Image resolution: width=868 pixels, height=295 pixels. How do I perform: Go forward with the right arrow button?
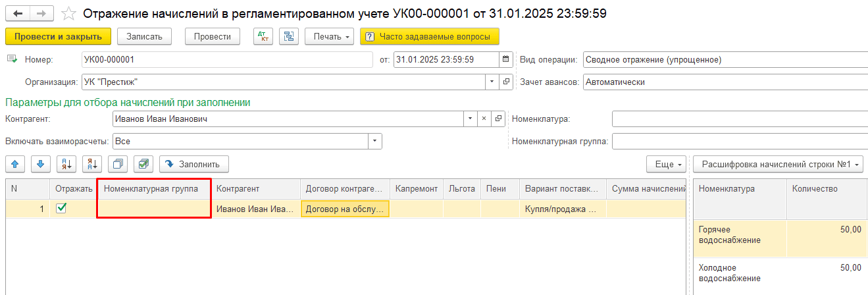coord(41,13)
